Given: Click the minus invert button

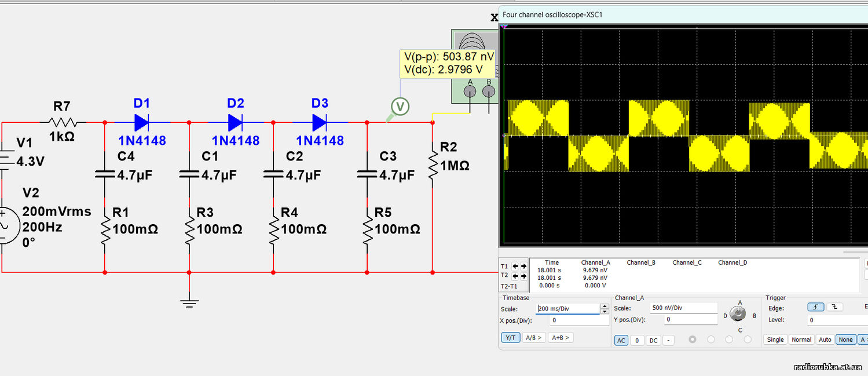Looking at the screenshot, I should click(668, 340).
